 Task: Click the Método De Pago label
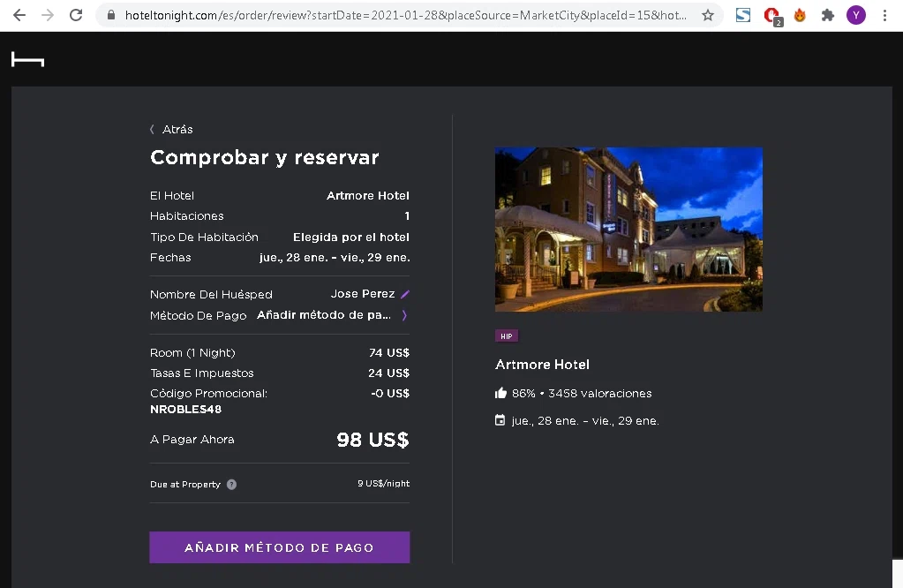[x=198, y=315]
